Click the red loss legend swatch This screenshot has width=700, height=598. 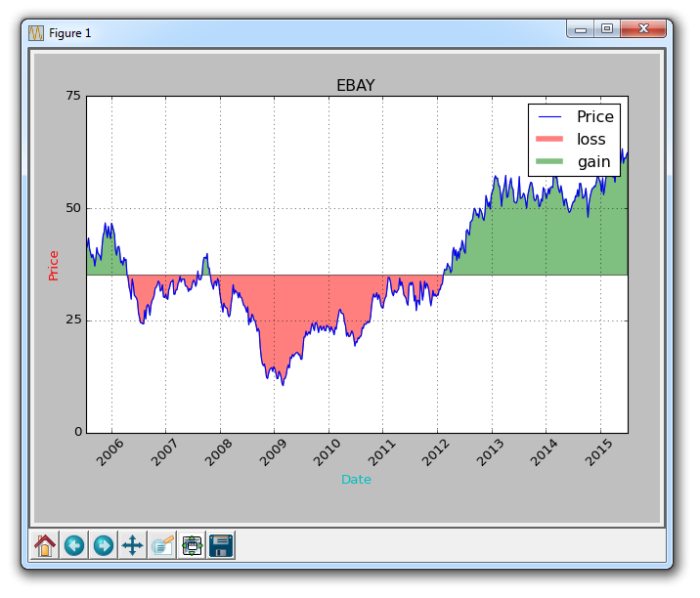click(x=550, y=140)
